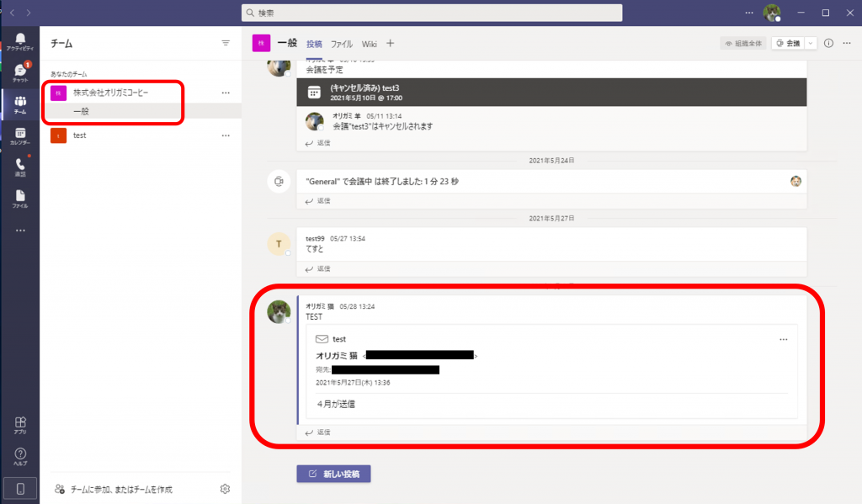Open more options for 株式会社オリガミコーヒー team
This screenshot has height=504, width=862.
point(226,93)
